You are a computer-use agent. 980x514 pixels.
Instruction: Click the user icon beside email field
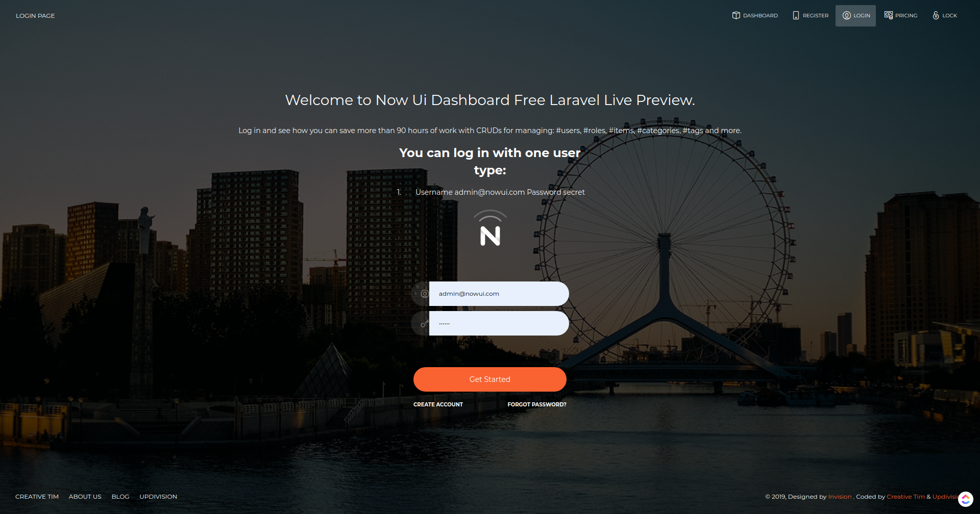point(424,294)
